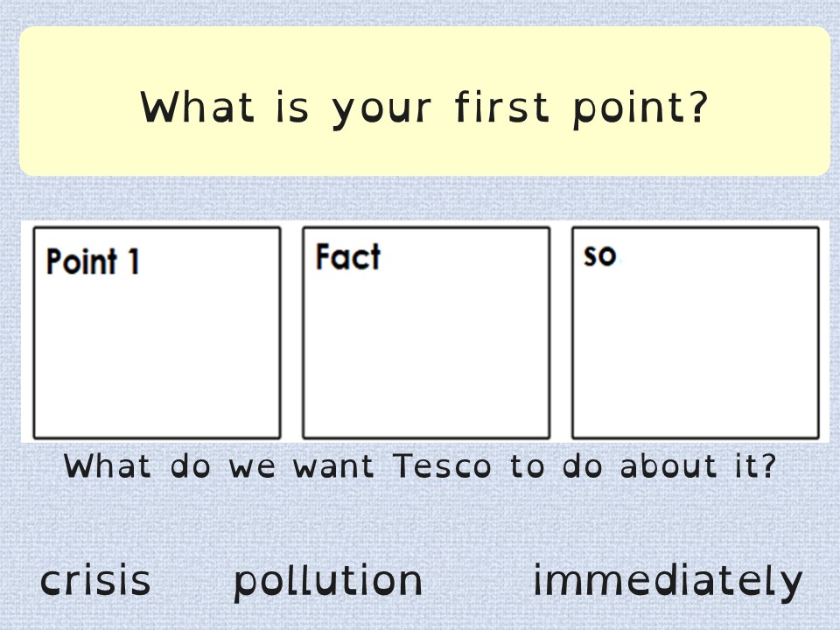Select the vocabulary word 'pollution'
This screenshot has height=630, width=840.
(328, 582)
